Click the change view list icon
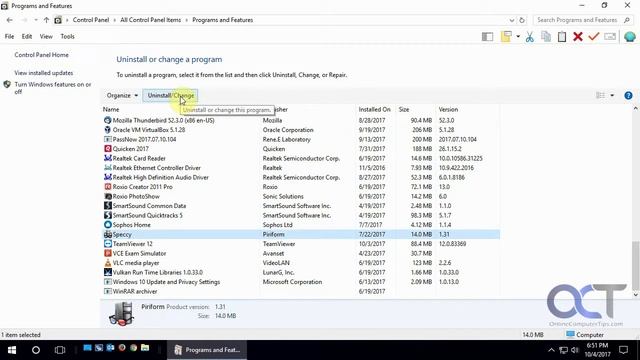 (600, 96)
